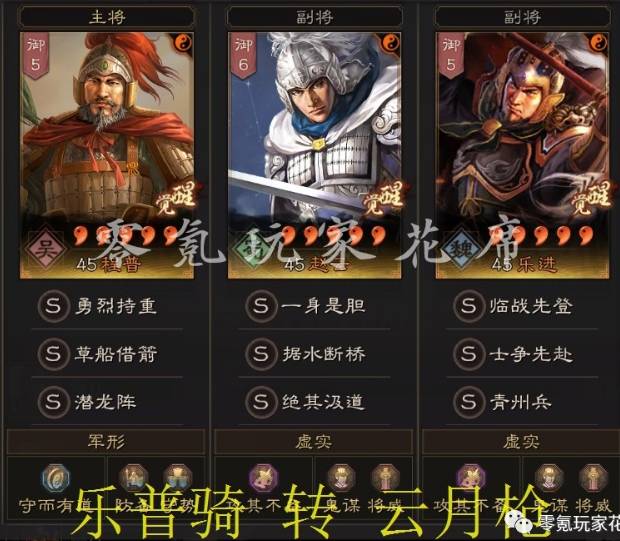Select the blue 守而有道 trait icon
Screen dimensions: 620x541
56,478
